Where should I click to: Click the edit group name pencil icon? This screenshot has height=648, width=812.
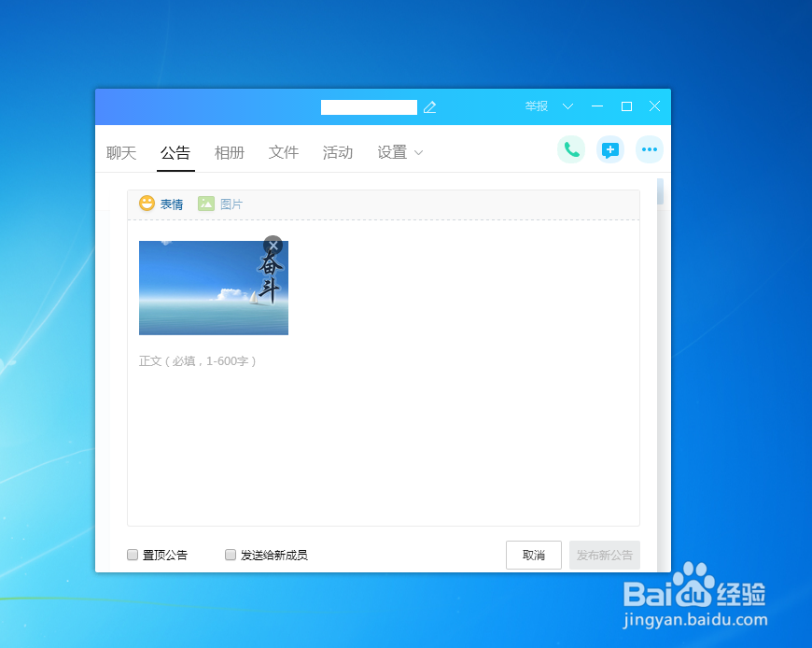point(430,107)
